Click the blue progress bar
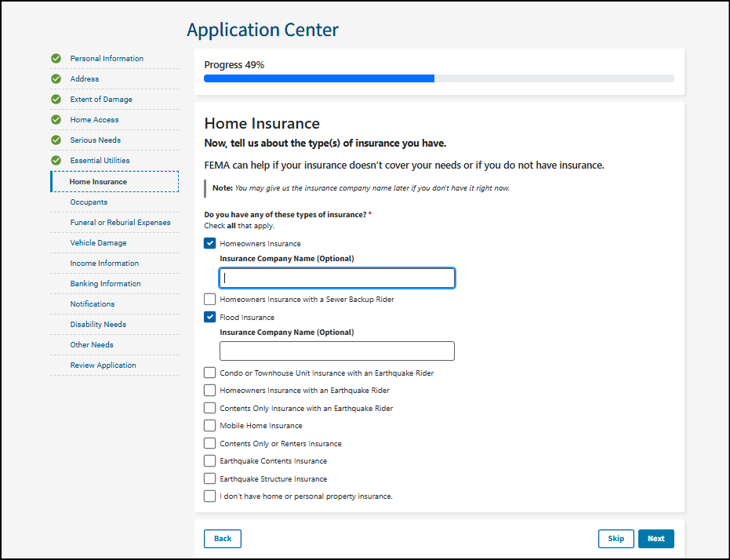 click(x=318, y=78)
